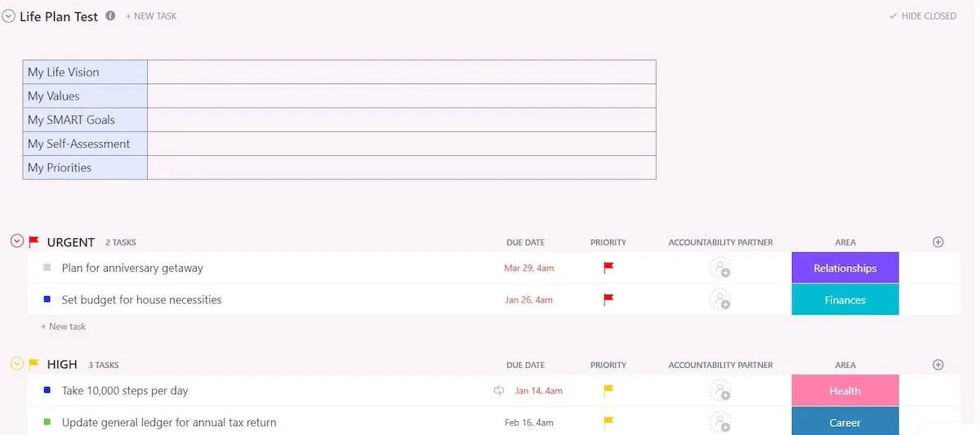980x435 pixels.
Task: Open the Health area label
Action: tap(845, 390)
